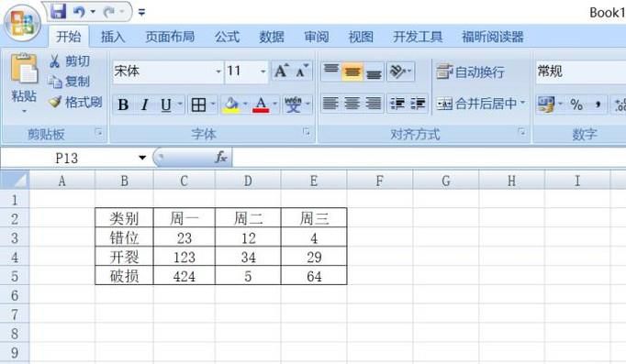Align text left

tap(330, 104)
